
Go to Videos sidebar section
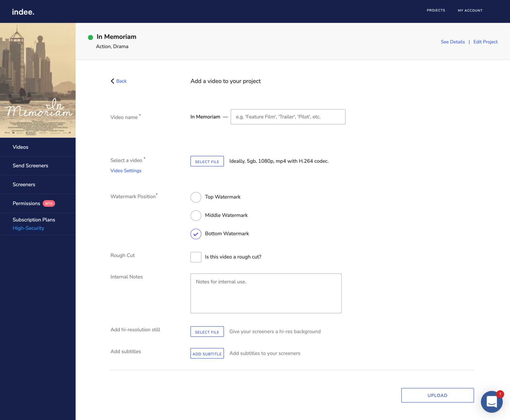(20, 147)
